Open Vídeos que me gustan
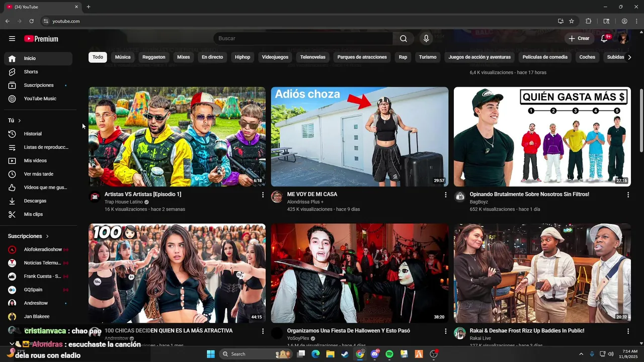 38,188
